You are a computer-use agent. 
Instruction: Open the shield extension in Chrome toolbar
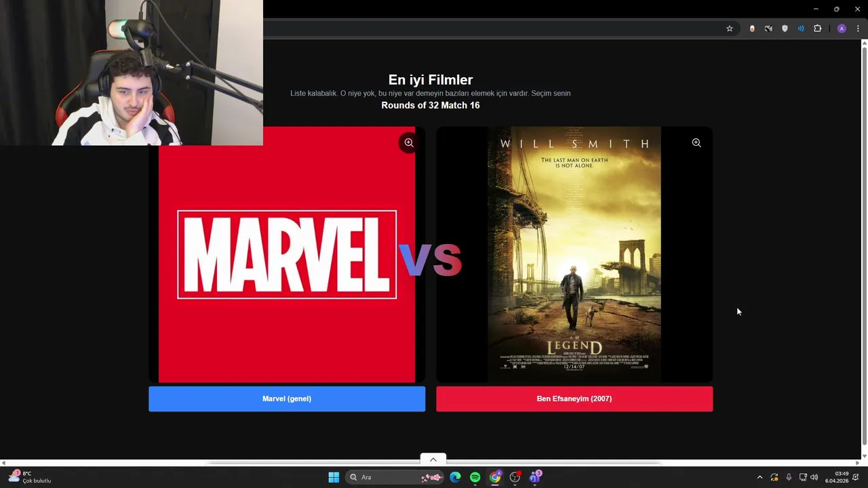pyautogui.click(x=785, y=28)
